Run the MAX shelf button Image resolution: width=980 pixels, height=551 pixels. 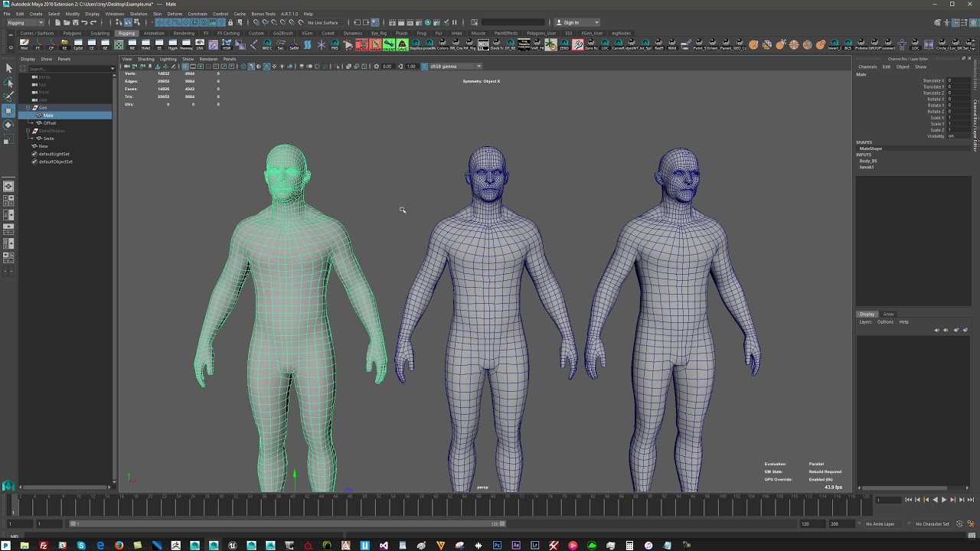(x=672, y=45)
